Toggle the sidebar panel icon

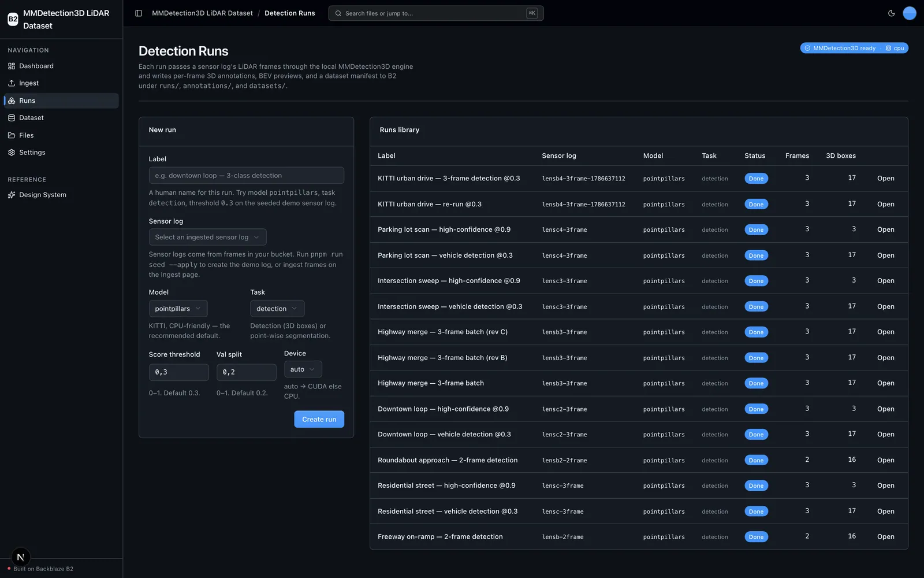coord(139,13)
